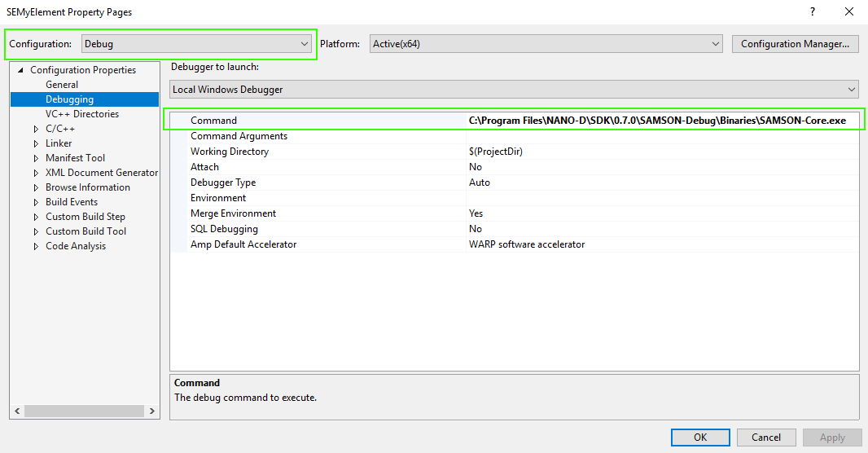This screenshot has height=453, width=868.
Task: Expand the Linker tree node
Action: coord(36,143)
